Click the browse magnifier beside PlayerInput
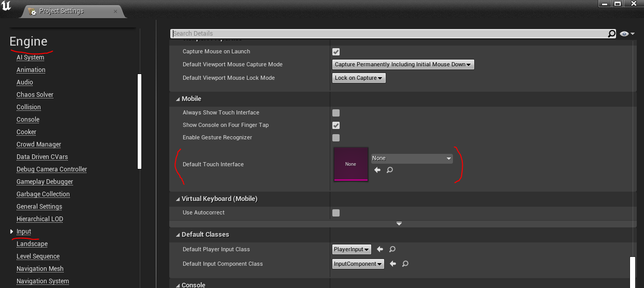This screenshot has height=288, width=644. 392,249
